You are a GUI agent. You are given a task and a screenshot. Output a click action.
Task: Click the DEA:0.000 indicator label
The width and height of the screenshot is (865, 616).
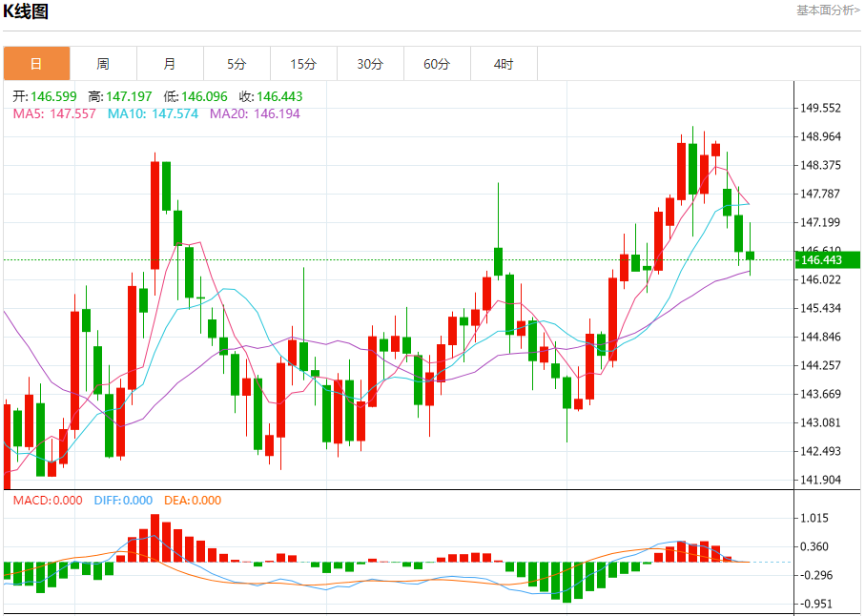193,501
